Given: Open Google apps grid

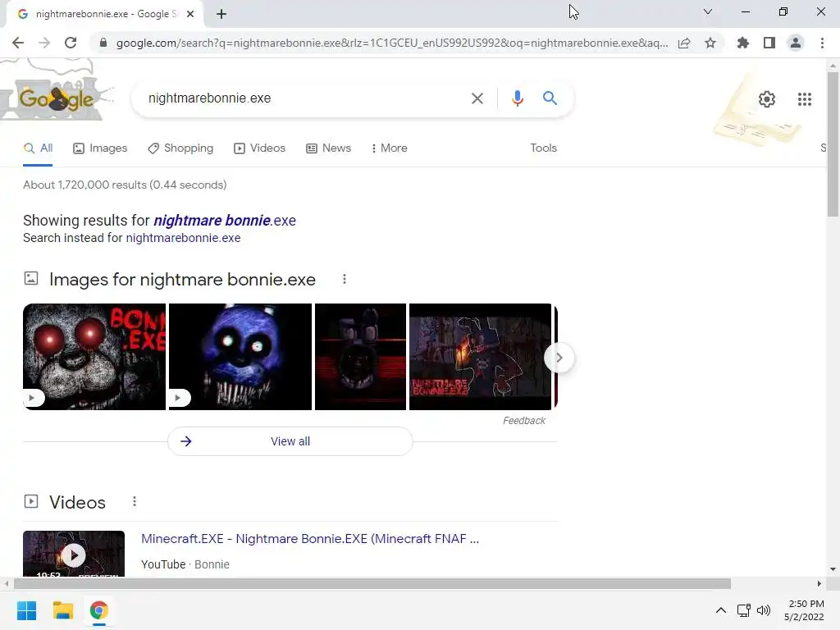Looking at the screenshot, I should [x=804, y=99].
